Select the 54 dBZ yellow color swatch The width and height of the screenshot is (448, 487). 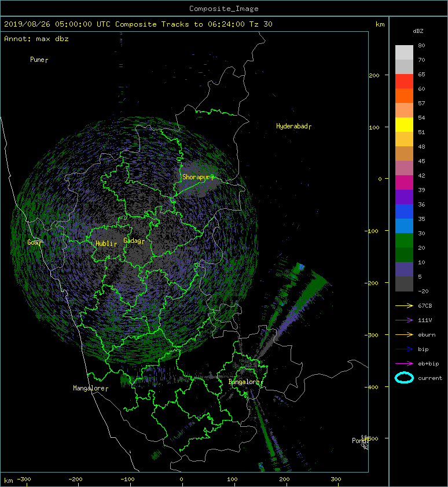click(x=404, y=124)
